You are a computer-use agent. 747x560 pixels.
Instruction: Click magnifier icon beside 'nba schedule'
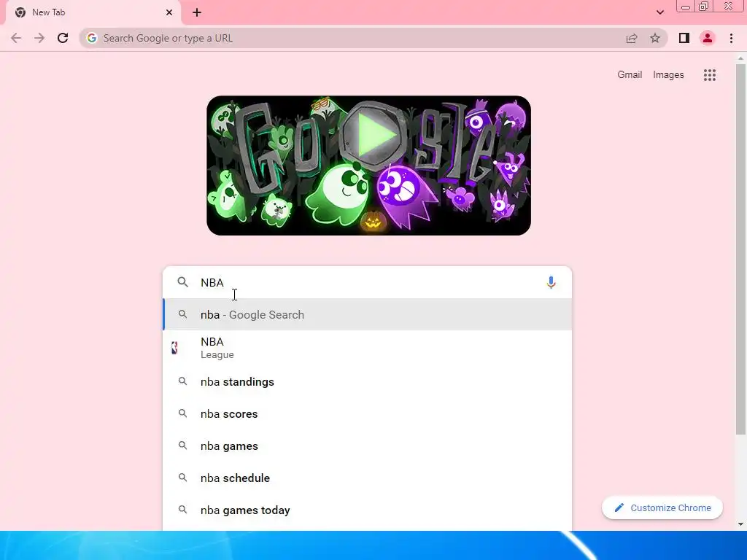tap(182, 477)
